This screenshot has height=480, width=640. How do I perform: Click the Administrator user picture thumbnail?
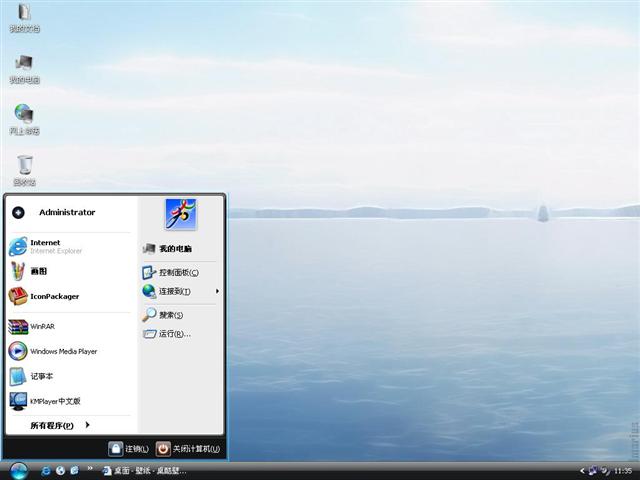(x=181, y=213)
